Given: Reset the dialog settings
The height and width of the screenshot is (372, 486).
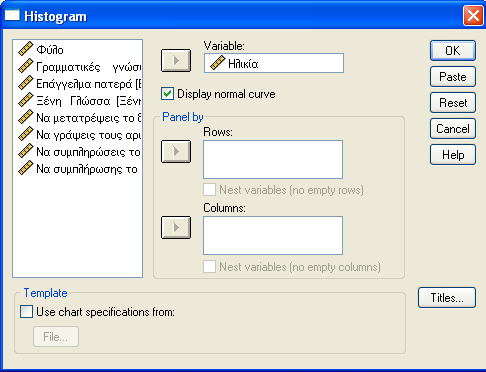Looking at the screenshot, I should (x=453, y=103).
